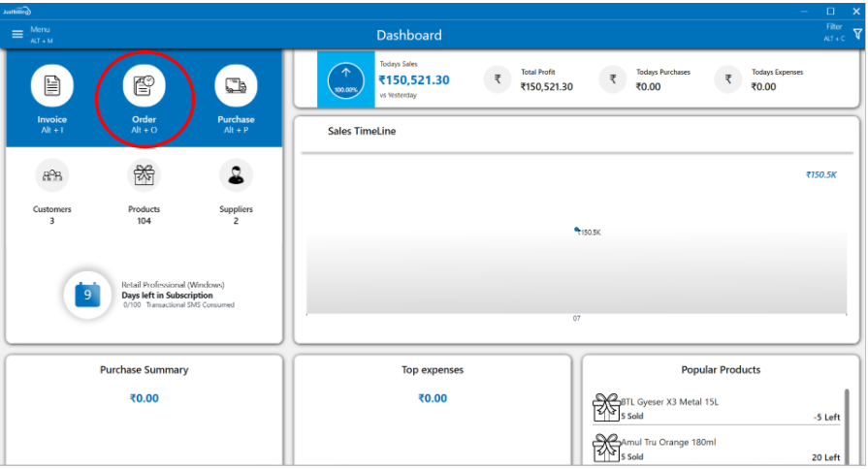Click the rupee icon beside Todays Purchases
The height and width of the screenshot is (469, 868).
tap(613, 79)
